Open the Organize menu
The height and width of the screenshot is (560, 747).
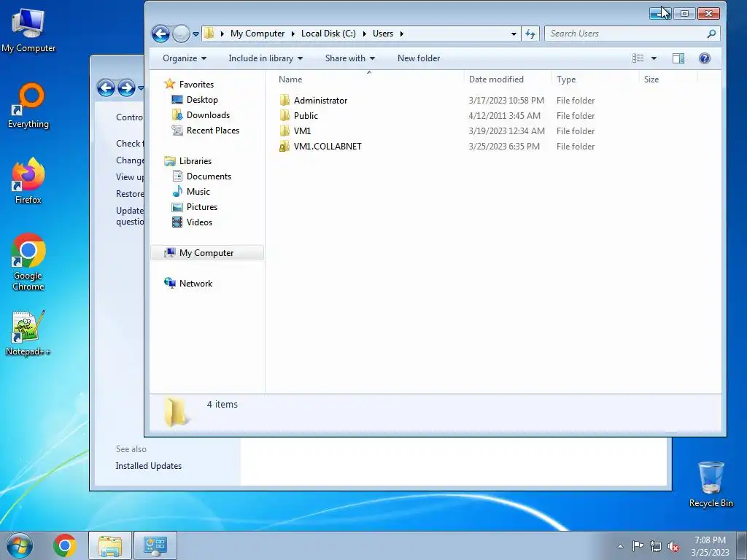185,58
